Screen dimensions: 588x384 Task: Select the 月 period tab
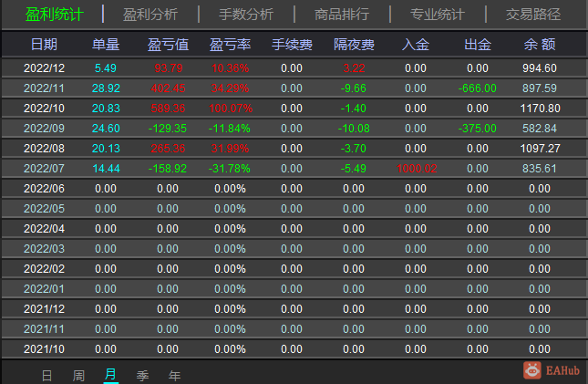[110, 374]
